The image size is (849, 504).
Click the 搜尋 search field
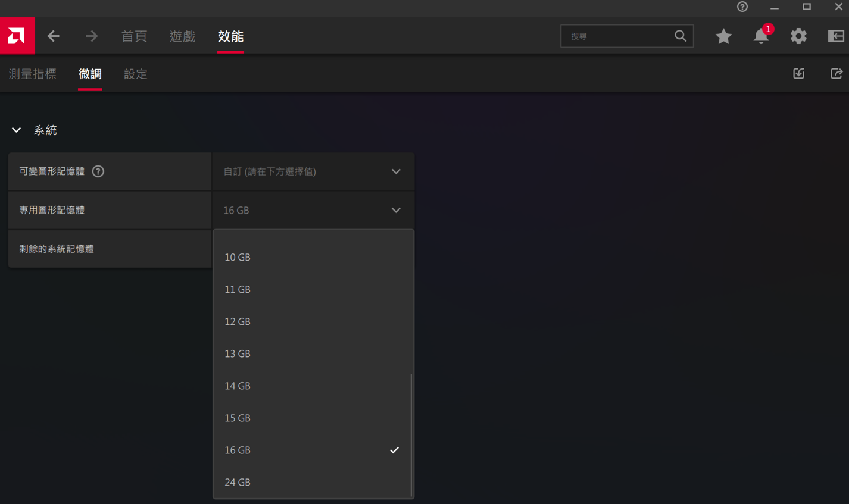point(619,36)
